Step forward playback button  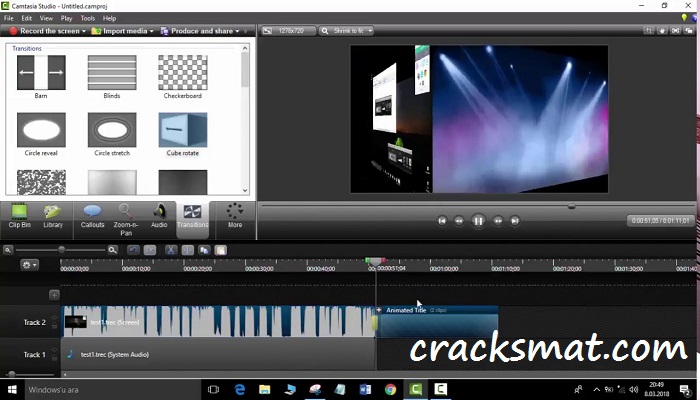click(498, 221)
